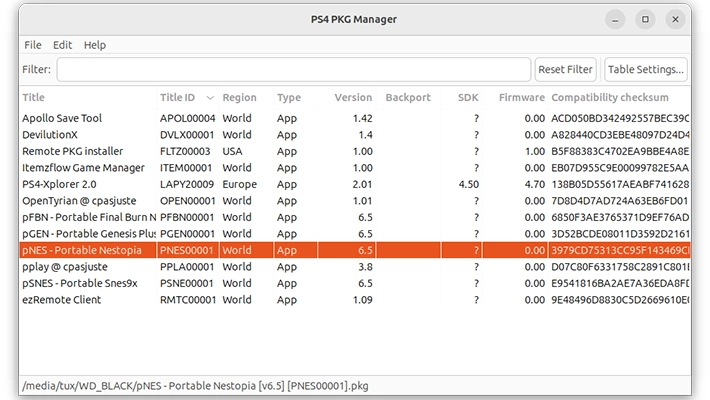Screen dimensions: 710x400
Task: Open Table Settings dialog
Action: [x=646, y=69]
